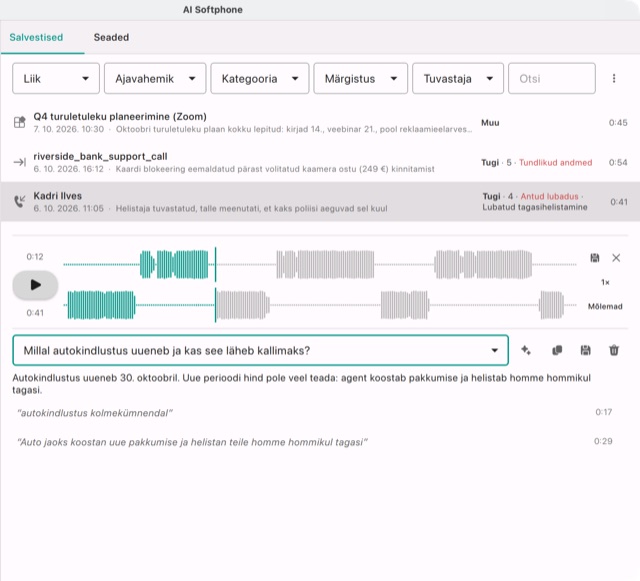The image size is (640, 581).
Task: Close the audio player panel
Action: point(616,258)
